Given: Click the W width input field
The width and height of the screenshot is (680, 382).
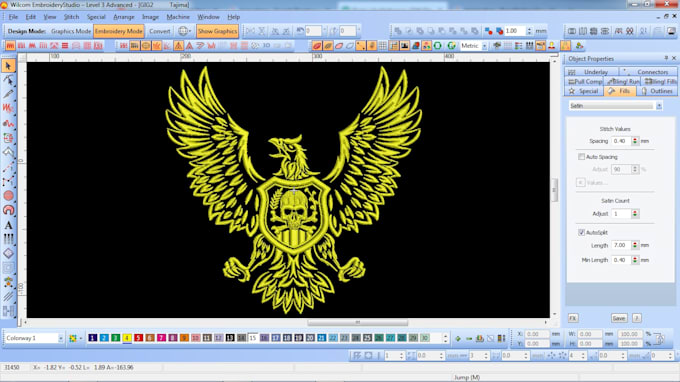Looking at the screenshot, I should 590,334.
